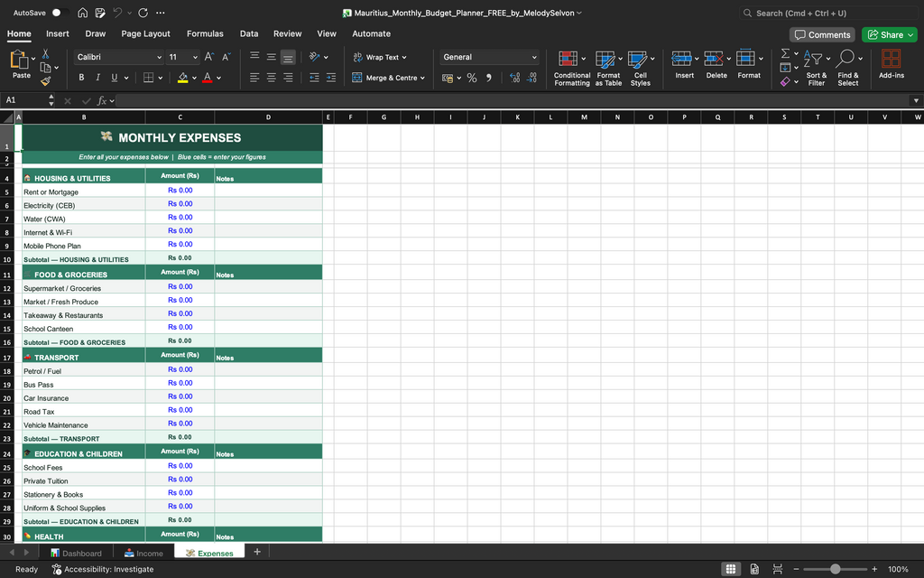The height and width of the screenshot is (578, 924).
Task: Switch to the Formulas tab
Action: coord(205,33)
